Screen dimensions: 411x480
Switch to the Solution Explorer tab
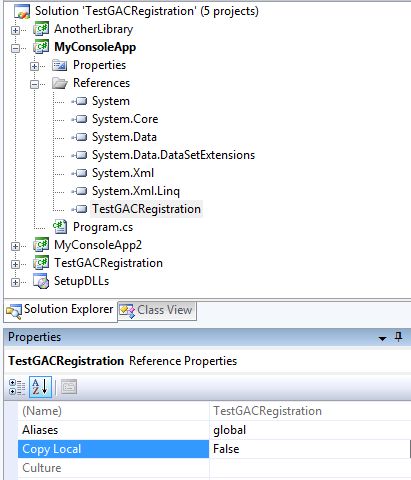[61, 311]
